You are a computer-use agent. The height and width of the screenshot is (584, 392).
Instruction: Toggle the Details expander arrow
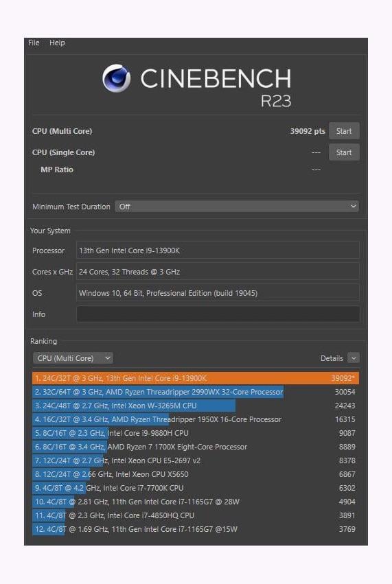pos(354,358)
